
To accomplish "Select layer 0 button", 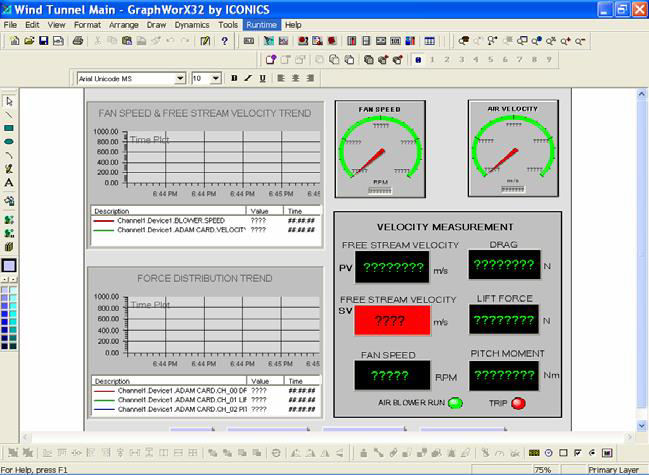I will tap(418, 60).
